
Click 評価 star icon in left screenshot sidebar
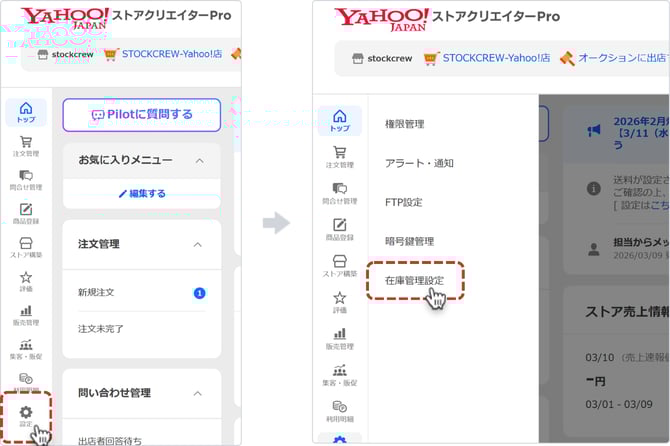point(26,281)
